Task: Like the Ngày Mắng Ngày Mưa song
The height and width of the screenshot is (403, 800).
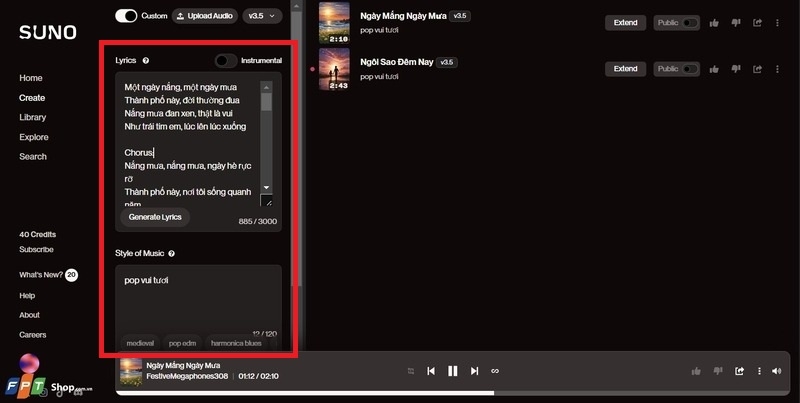Action: pyautogui.click(x=714, y=23)
